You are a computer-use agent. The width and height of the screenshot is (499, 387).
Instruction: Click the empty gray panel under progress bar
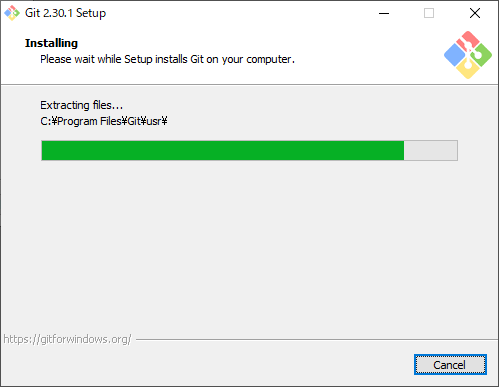tap(249, 247)
